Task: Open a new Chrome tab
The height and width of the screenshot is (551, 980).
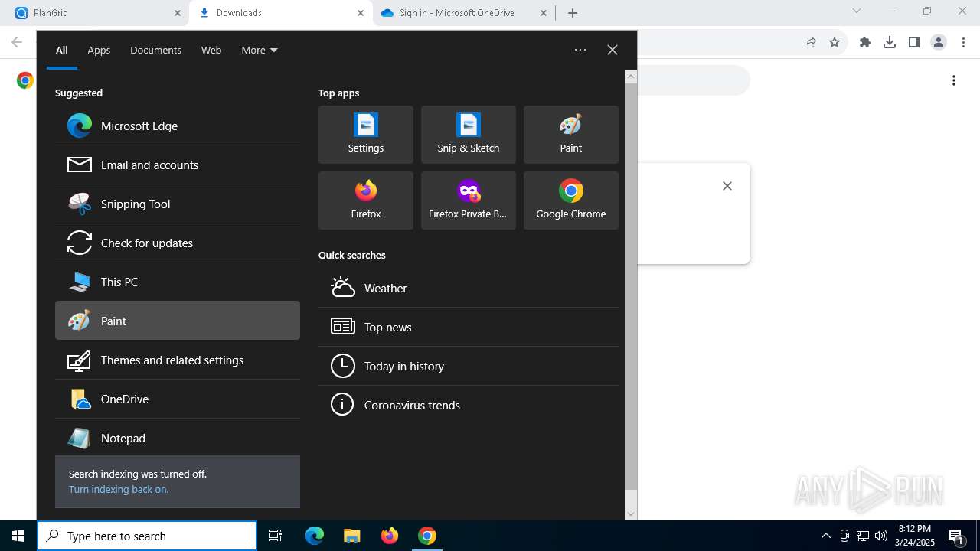Action: [x=573, y=13]
